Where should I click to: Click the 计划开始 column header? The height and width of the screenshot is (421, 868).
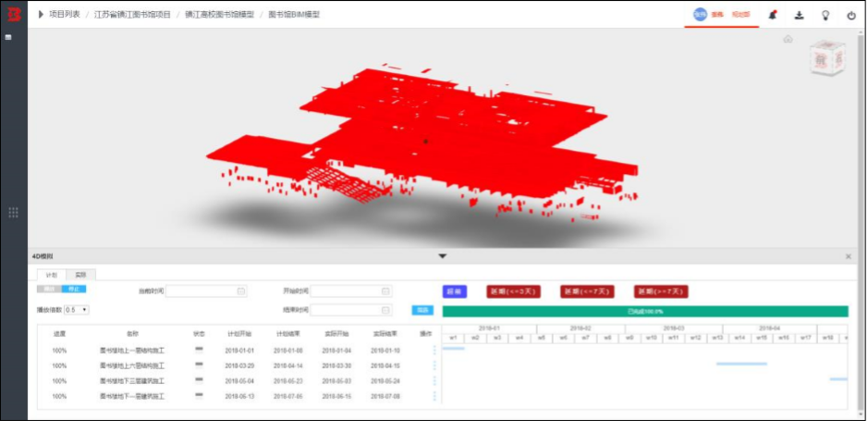pyautogui.click(x=239, y=334)
